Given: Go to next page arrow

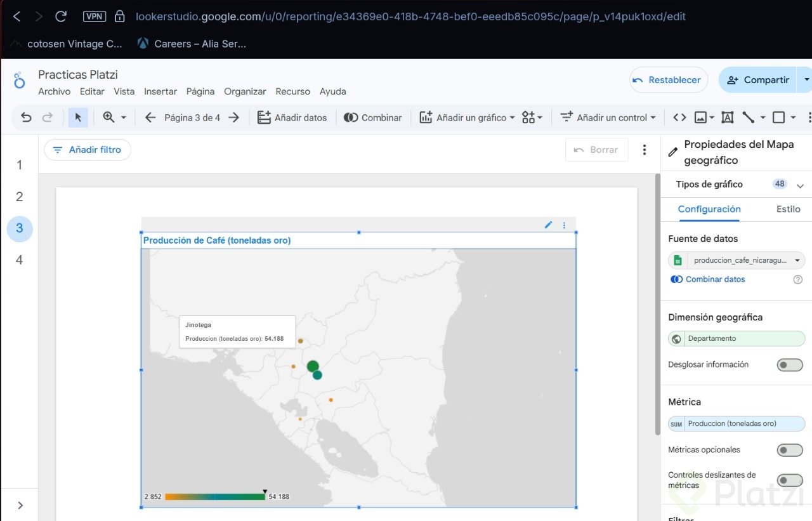Looking at the screenshot, I should 234,117.
